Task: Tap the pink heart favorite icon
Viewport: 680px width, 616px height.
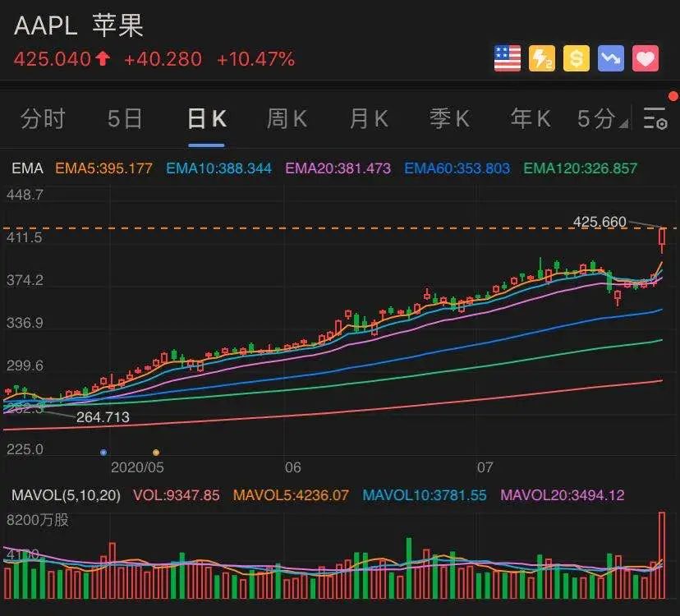Action: point(646,58)
